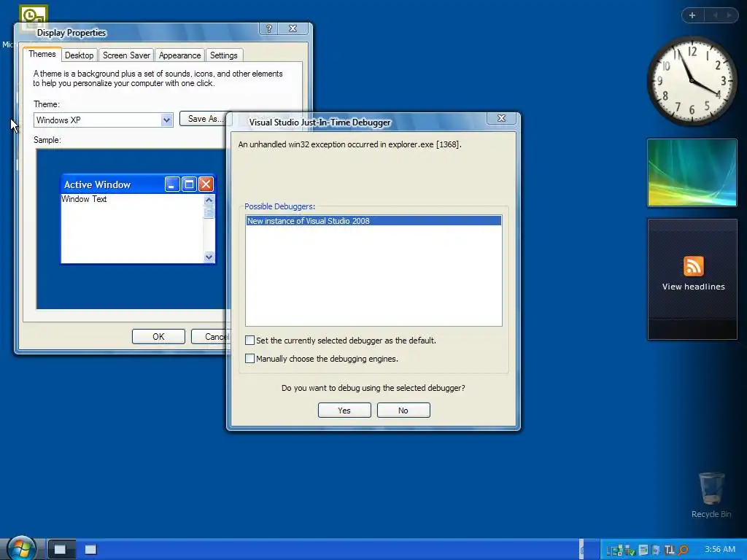The image size is (747, 560).
Task: Select the first taskbar window button
Action: [61, 550]
